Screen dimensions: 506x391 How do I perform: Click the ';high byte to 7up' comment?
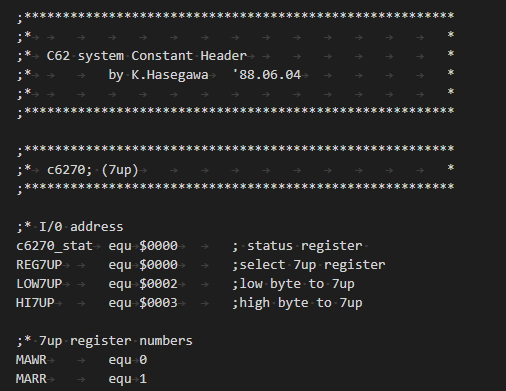(x=297, y=303)
